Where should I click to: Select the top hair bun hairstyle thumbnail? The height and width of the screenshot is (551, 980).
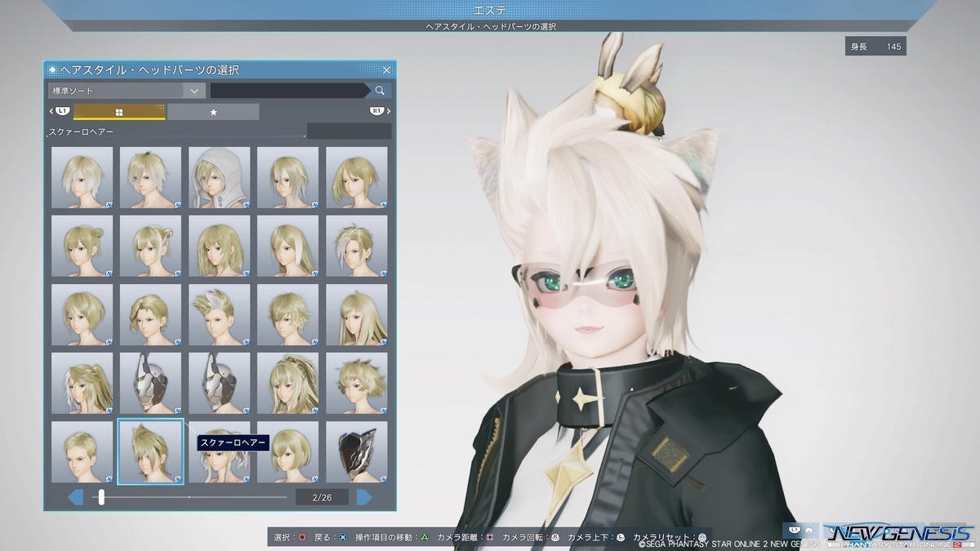coord(82,246)
